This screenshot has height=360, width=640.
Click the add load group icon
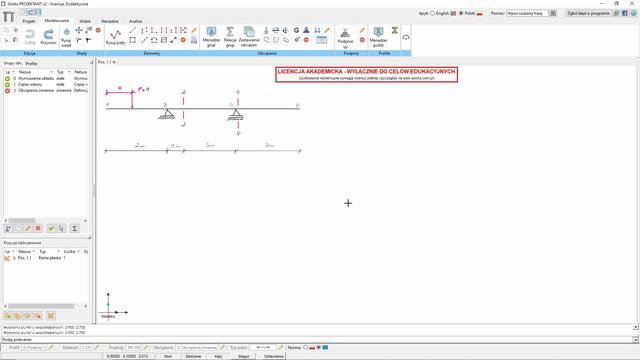pos(8,229)
